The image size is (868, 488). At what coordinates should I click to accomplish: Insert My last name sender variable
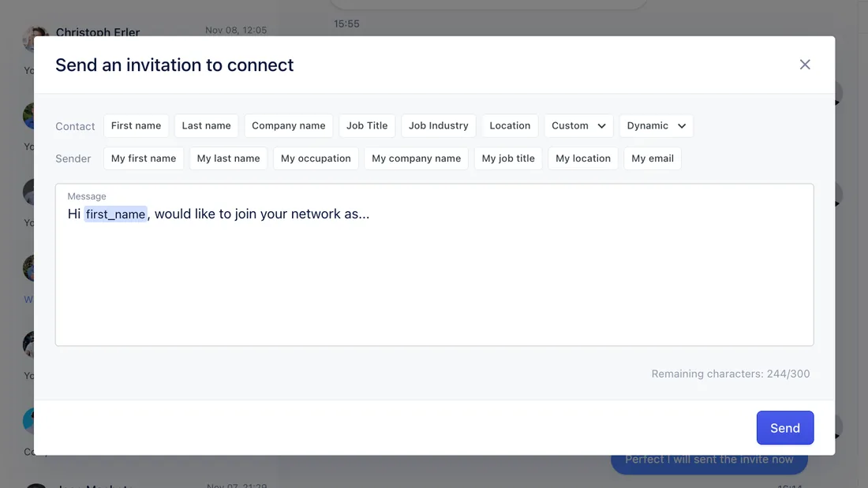229,158
